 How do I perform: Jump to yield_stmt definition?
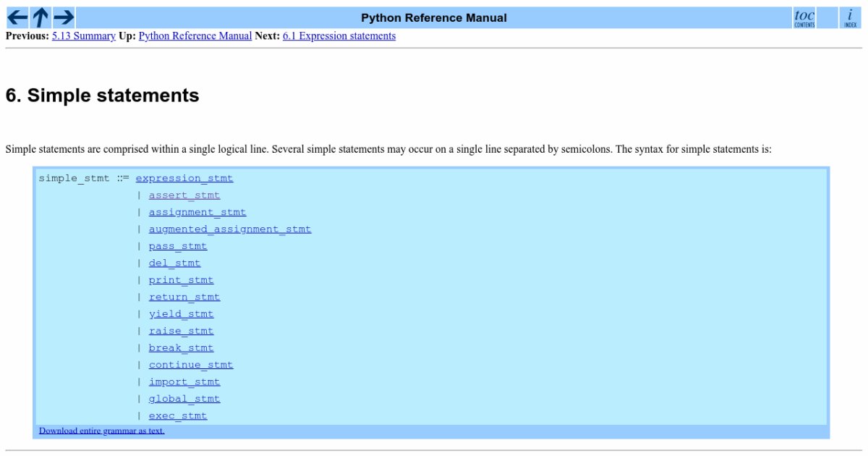coord(181,314)
